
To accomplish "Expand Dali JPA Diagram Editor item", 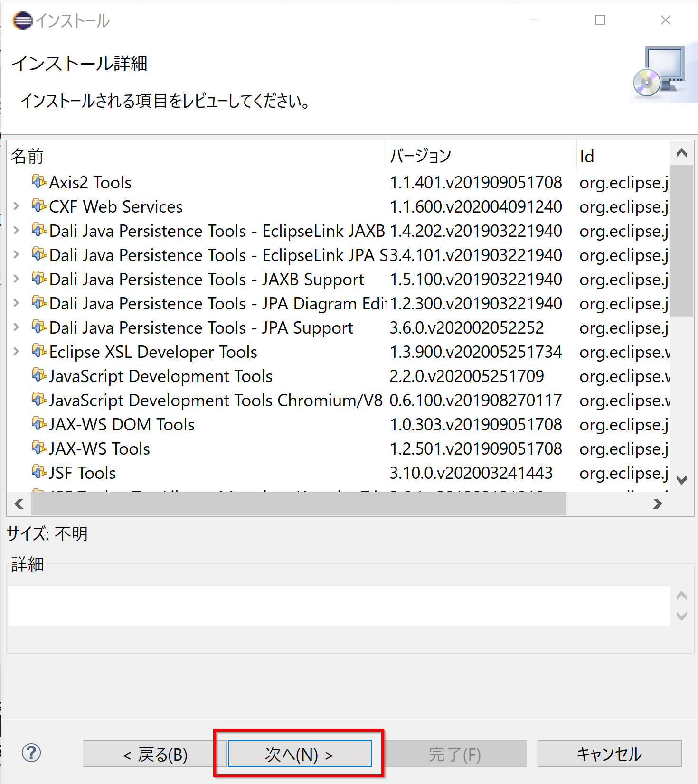I will (16, 303).
